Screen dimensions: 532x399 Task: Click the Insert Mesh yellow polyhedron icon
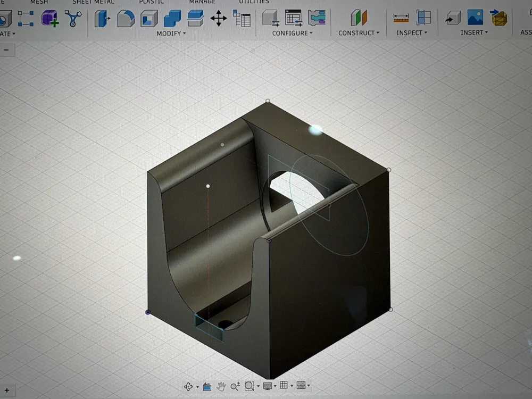(x=498, y=18)
